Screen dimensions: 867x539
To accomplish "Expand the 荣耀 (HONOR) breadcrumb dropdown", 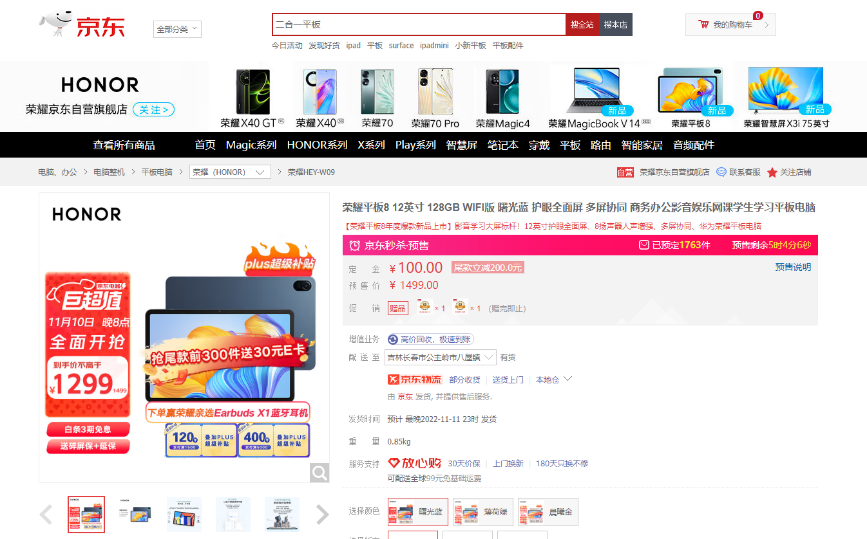I will pos(229,172).
